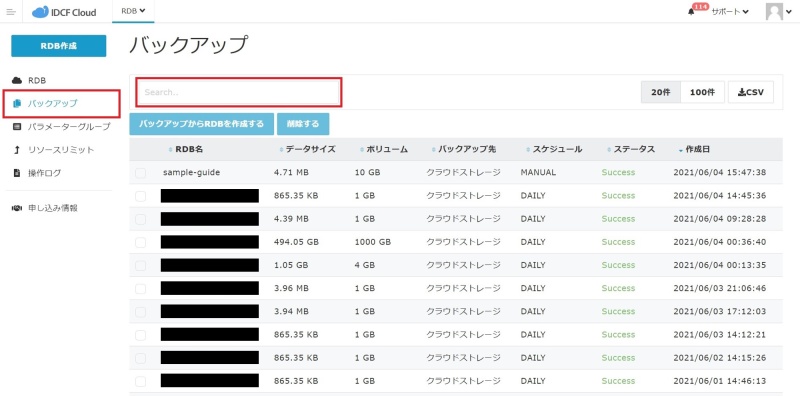The image size is (800, 396).
Task: Click the 494.05 GB data size cell
Action: 296,242
